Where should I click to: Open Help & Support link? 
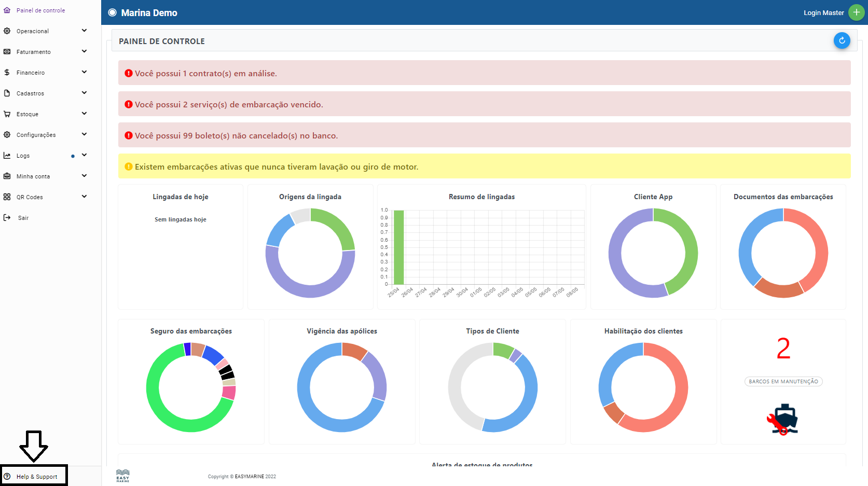(36, 477)
